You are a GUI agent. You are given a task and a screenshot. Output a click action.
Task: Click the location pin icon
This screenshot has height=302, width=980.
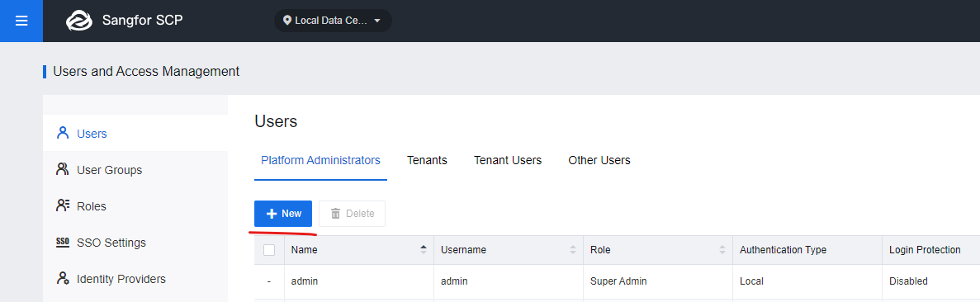pyautogui.click(x=286, y=21)
